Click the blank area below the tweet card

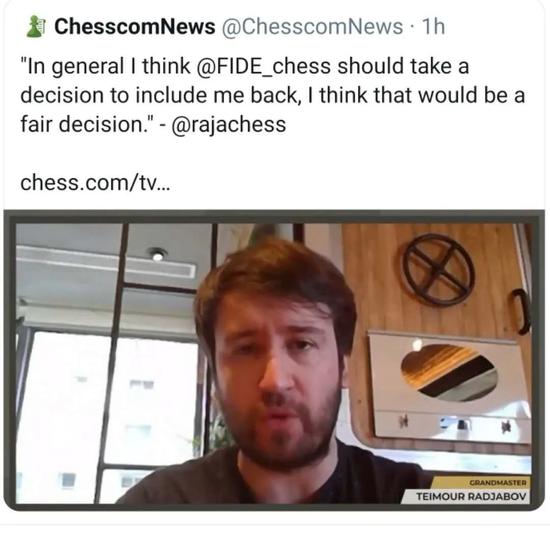[x=275, y=535]
